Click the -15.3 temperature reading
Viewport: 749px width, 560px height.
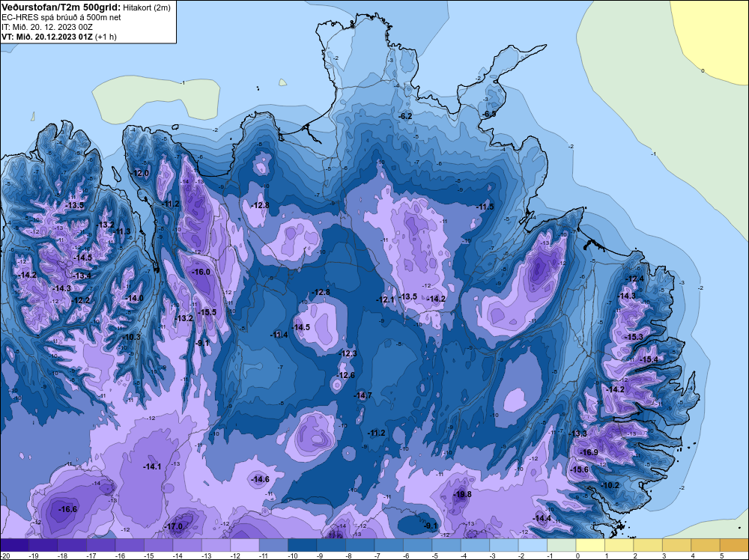pos(634,337)
